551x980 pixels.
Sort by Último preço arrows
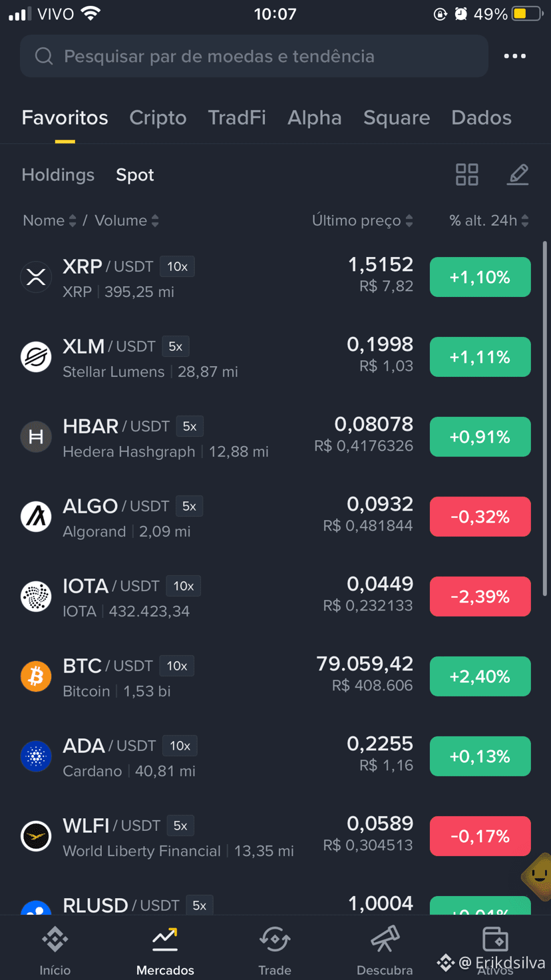pos(409,221)
